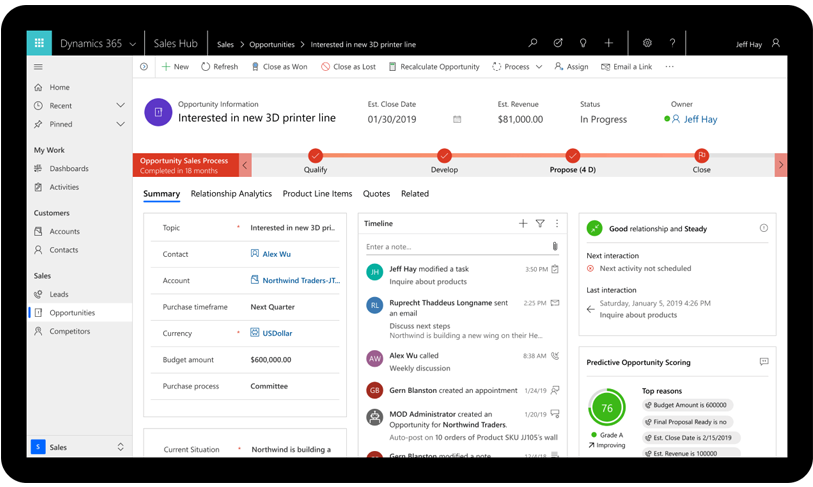Open the Related tab

pyautogui.click(x=415, y=193)
